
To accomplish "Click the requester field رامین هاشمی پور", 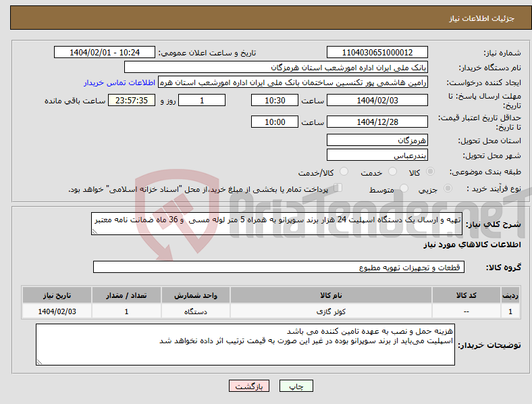I will [x=293, y=82].
